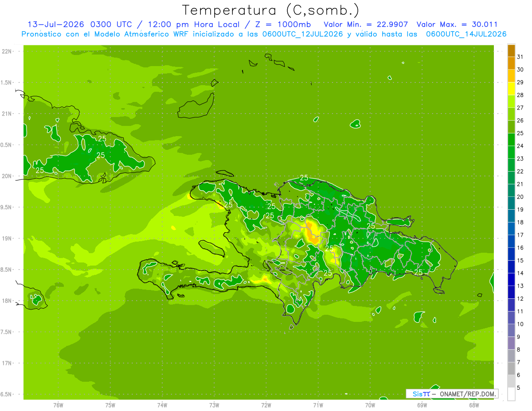Click the 20N latitude axis label
This screenshot has height=411, width=532.
(x=8, y=176)
